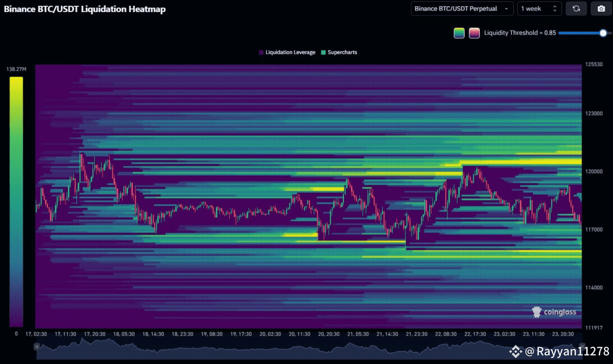Open the Binance BTC/USDT Perpetual dropdown

pyautogui.click(x=462, y=9)
